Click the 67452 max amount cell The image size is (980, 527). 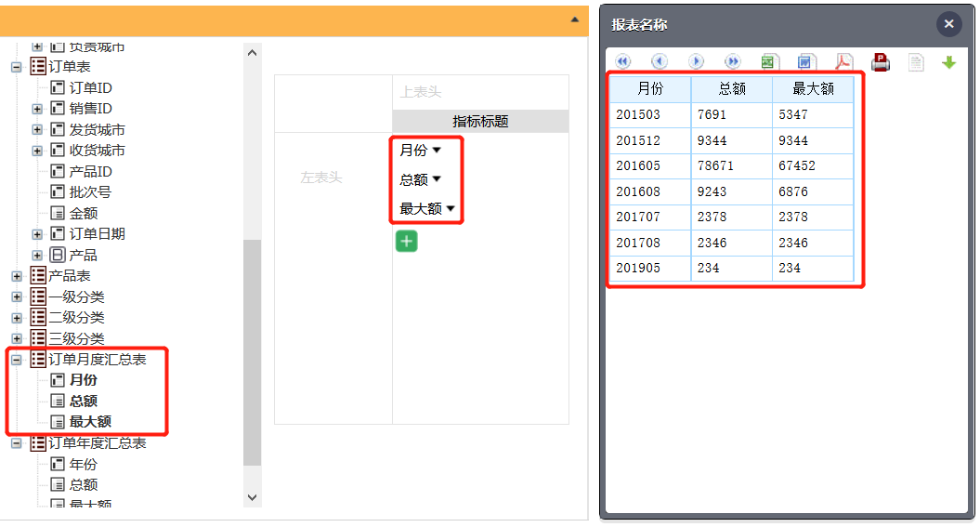[x=813, y=165]
